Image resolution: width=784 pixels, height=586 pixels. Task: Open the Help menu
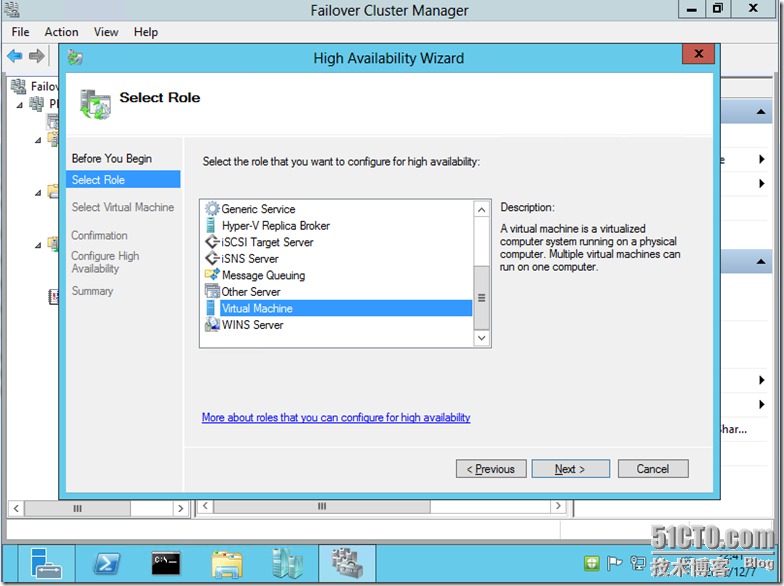tap(146, 32)
